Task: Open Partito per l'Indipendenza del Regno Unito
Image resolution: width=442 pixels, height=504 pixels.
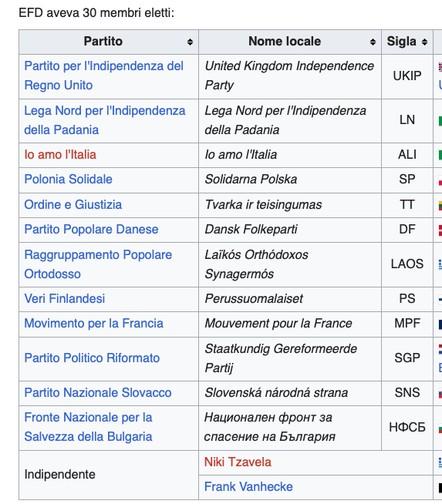Action: point(103,76)
